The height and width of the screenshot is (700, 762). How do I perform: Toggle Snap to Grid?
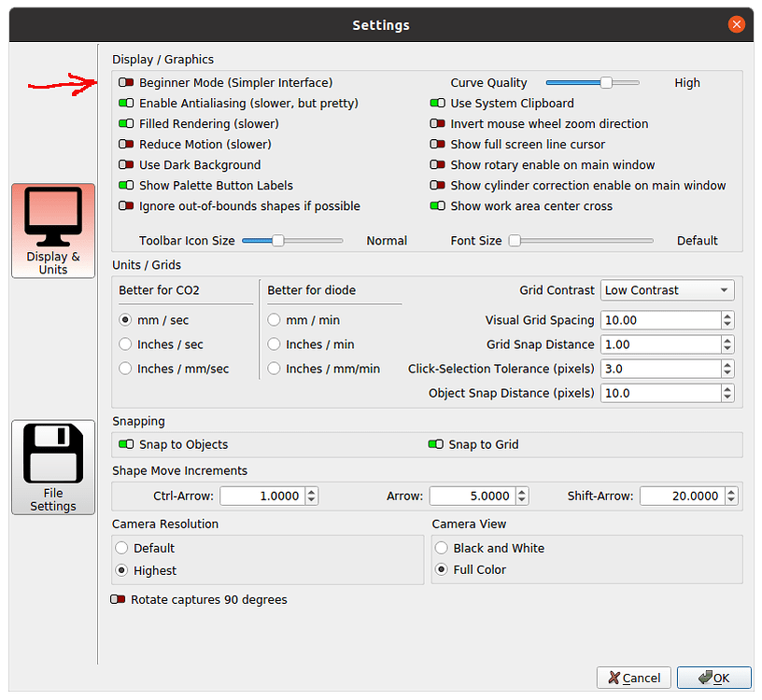(x=435, y=444)
